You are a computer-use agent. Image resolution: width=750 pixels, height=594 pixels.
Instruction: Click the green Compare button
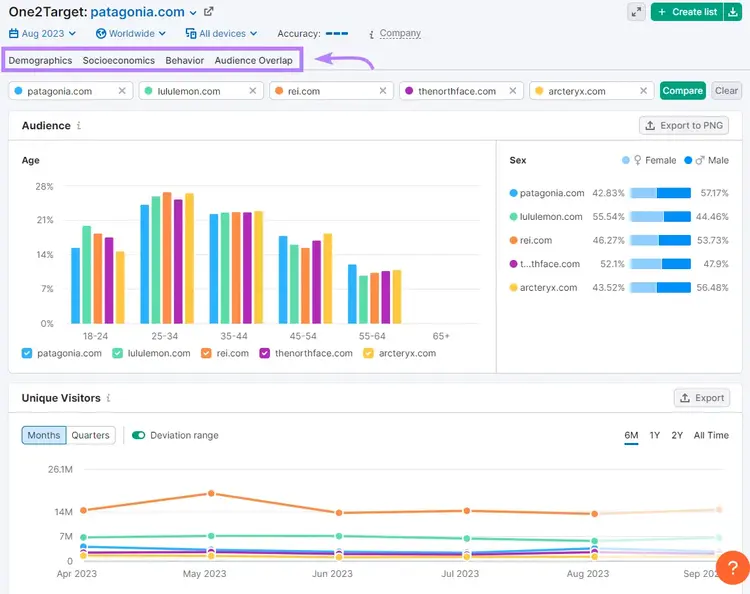click(x=683, y=91)
